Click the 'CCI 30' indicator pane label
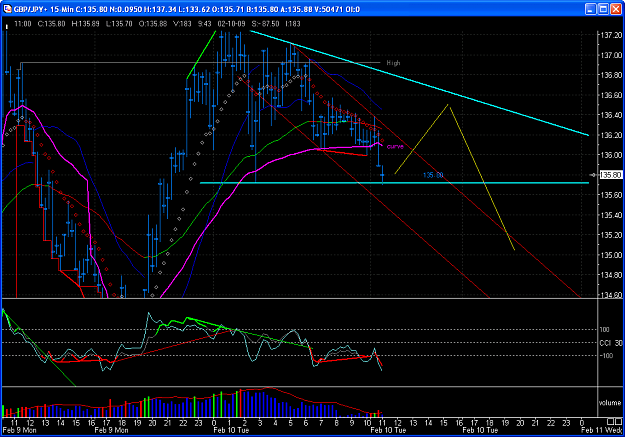The image size is (625, 437). [x=611, y=343]
